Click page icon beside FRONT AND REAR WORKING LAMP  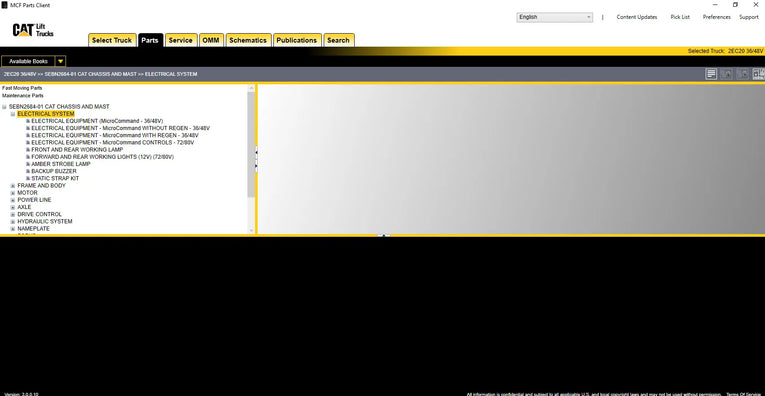(28, 150)
